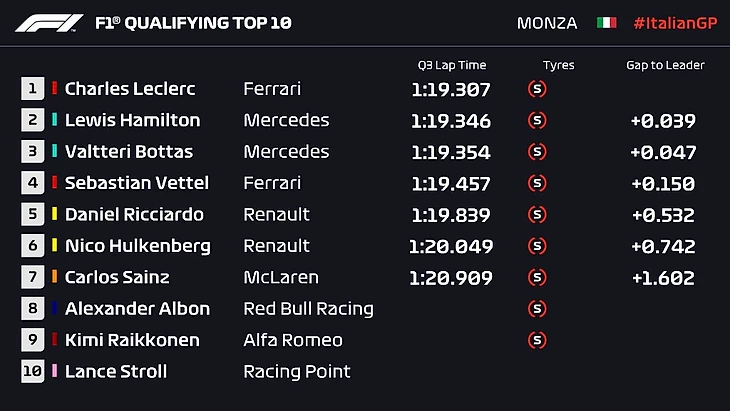Viewport: 730px width, 411px height.
Task: Click Ferrari red color bar beside Leclerc
Action: 55,89
